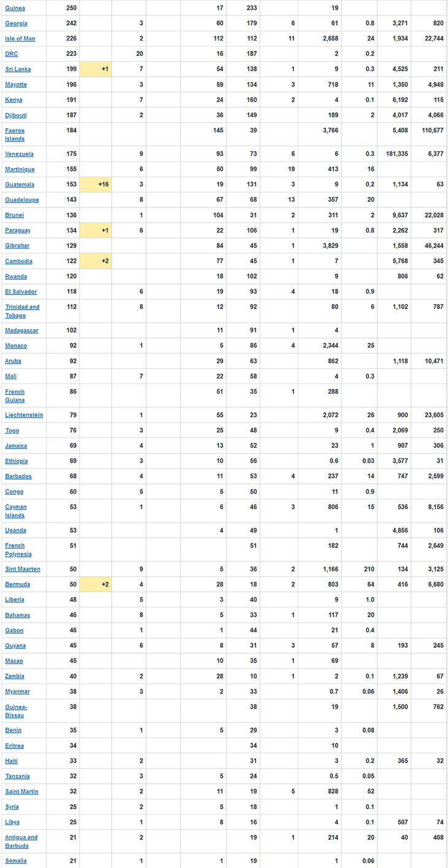Open the Brunei country page
The image size is (448, 868).
[15, 215]
